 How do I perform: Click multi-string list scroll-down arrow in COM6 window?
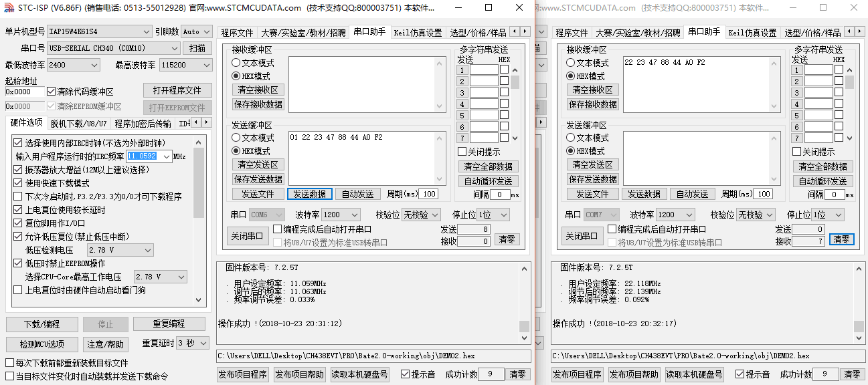point(515,138)
